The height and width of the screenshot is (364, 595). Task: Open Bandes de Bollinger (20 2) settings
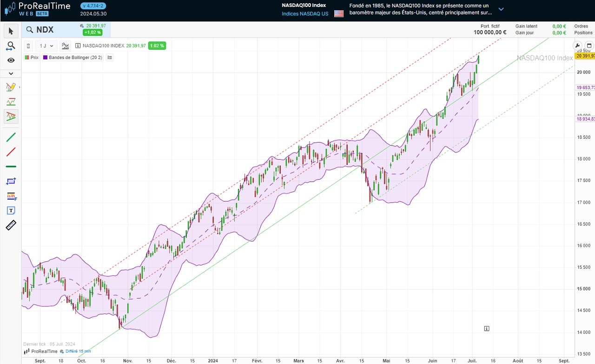pos(75,58)
